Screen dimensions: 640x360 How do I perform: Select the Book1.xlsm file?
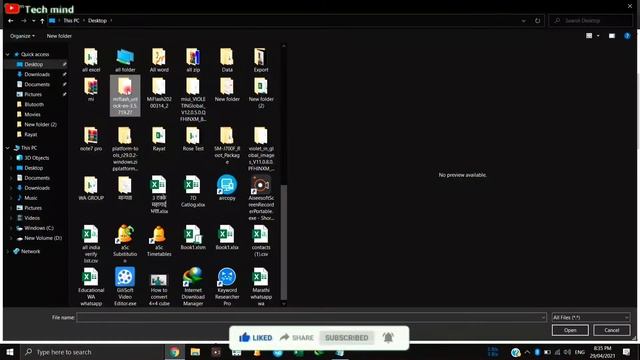tap(193, 238)
